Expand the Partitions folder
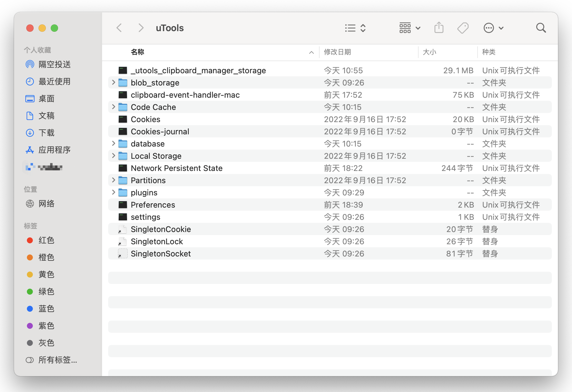This screenshot has height=392, width=572. pos(113,180)
